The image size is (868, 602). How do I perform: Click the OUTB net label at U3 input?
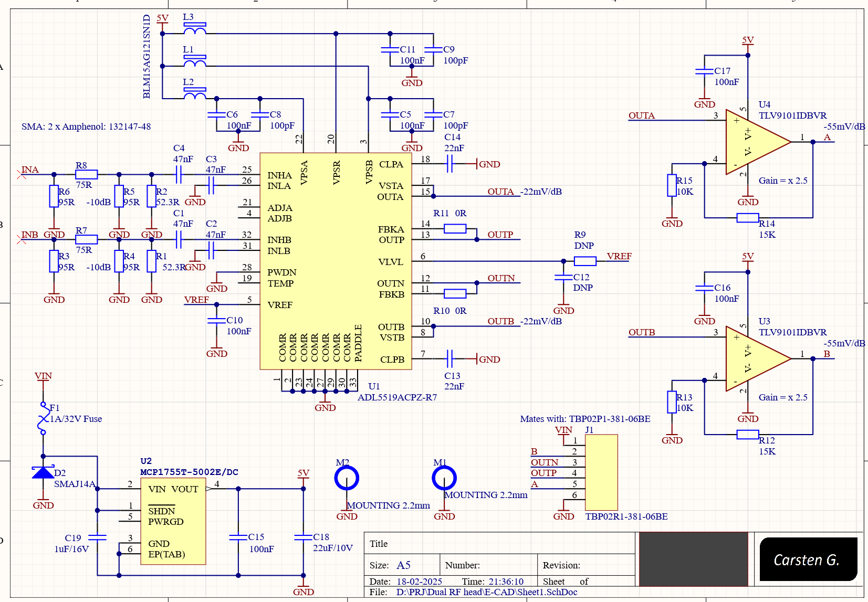click(642, 332)
